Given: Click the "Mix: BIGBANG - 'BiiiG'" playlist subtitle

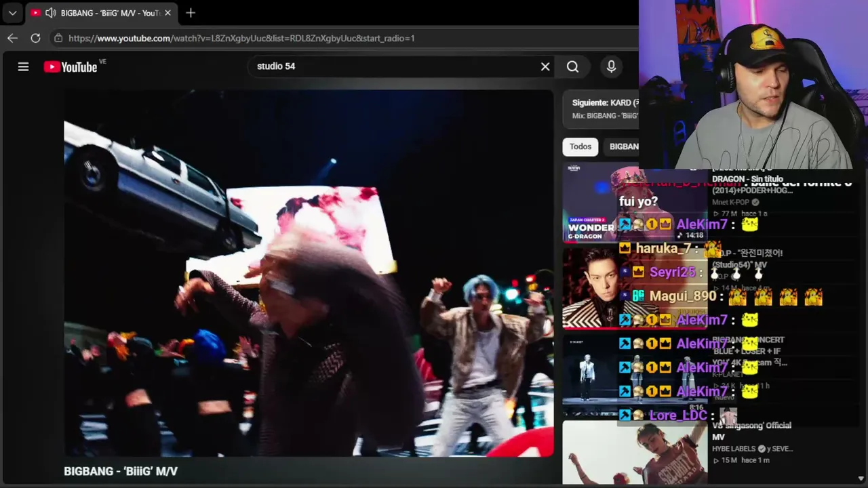Looking at the screenshot, I should [605, 116].
